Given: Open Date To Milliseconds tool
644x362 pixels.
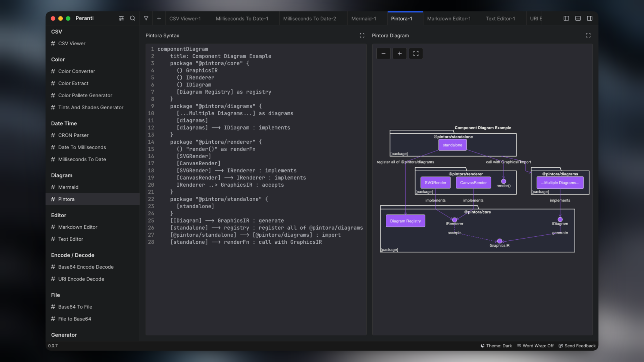Looking at the screenshot, I should 93,147.
